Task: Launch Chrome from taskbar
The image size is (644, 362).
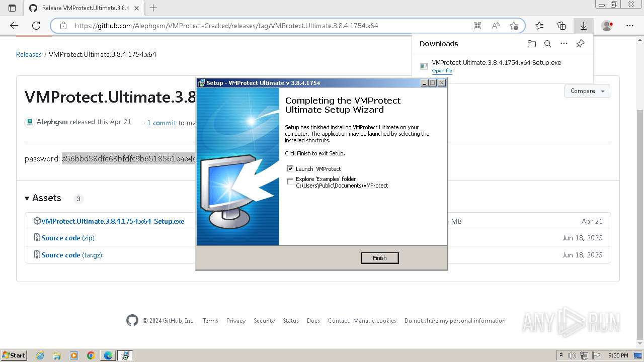Action: [x=91, y=355]
